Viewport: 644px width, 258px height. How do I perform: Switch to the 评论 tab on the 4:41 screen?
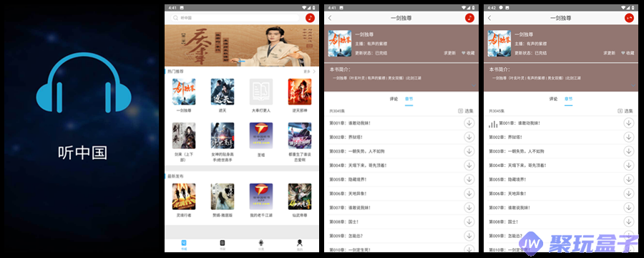point(394,99)
